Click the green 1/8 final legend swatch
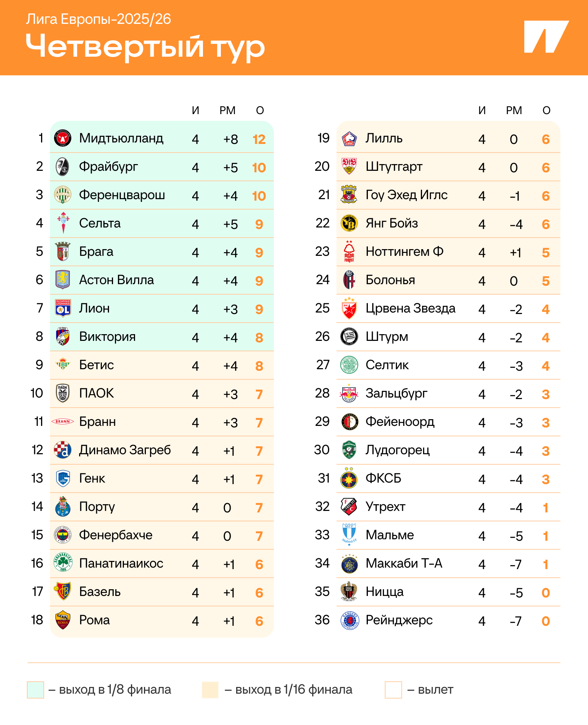This screenshot has width=588, height=725. (35, 690)
